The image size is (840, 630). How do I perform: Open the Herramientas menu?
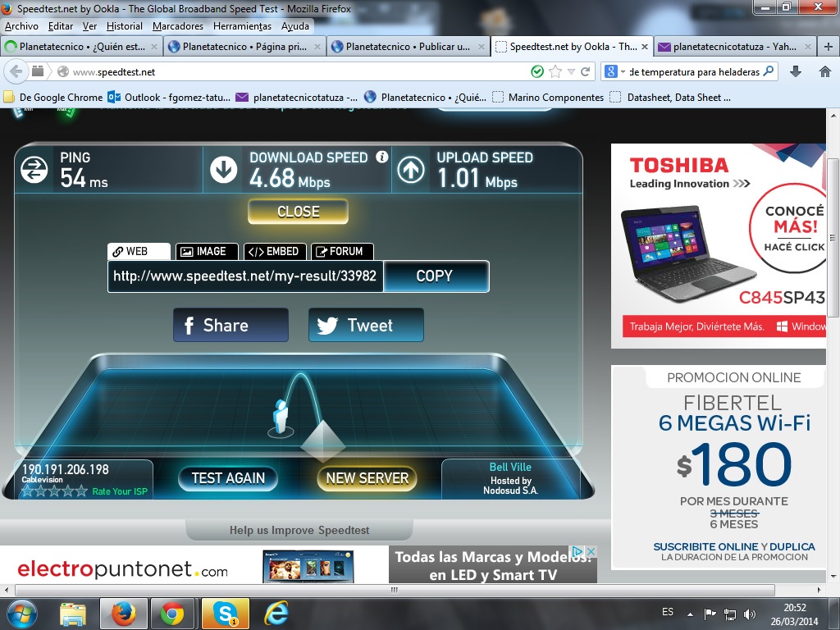pos(242,26)
